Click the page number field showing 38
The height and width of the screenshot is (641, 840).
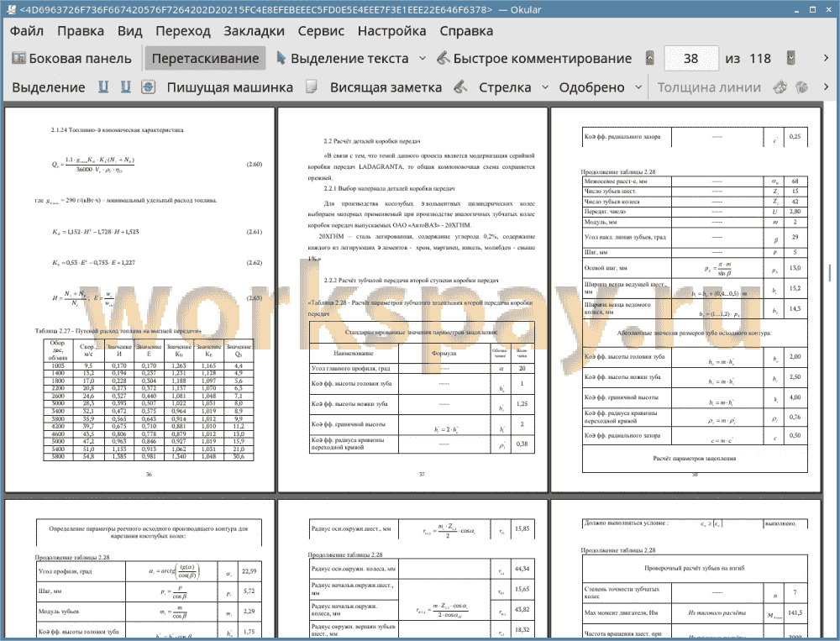click(691, 59)
